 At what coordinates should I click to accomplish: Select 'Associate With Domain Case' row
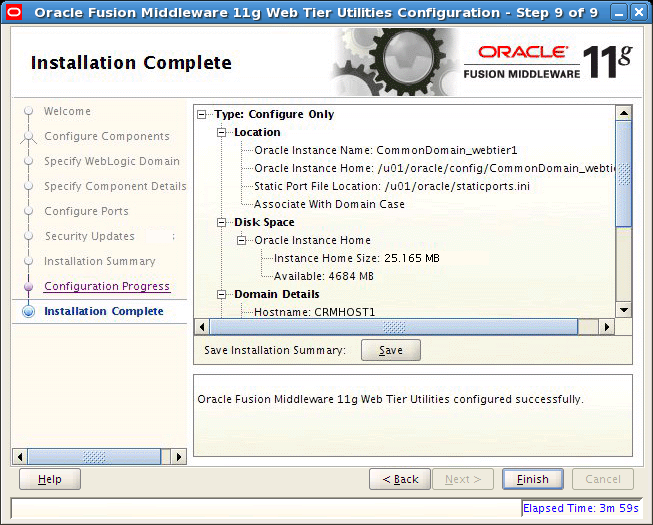[329, 204]
